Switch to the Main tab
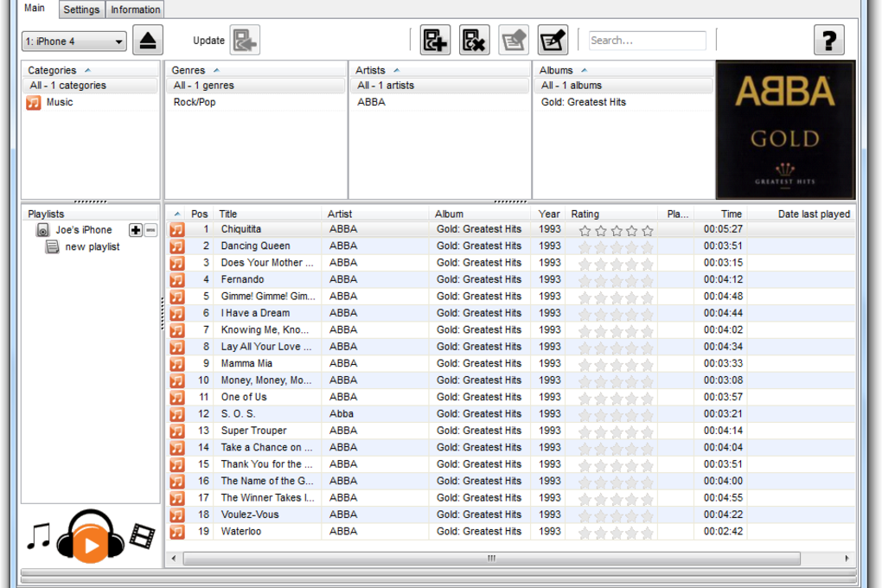 click(35, 8)
